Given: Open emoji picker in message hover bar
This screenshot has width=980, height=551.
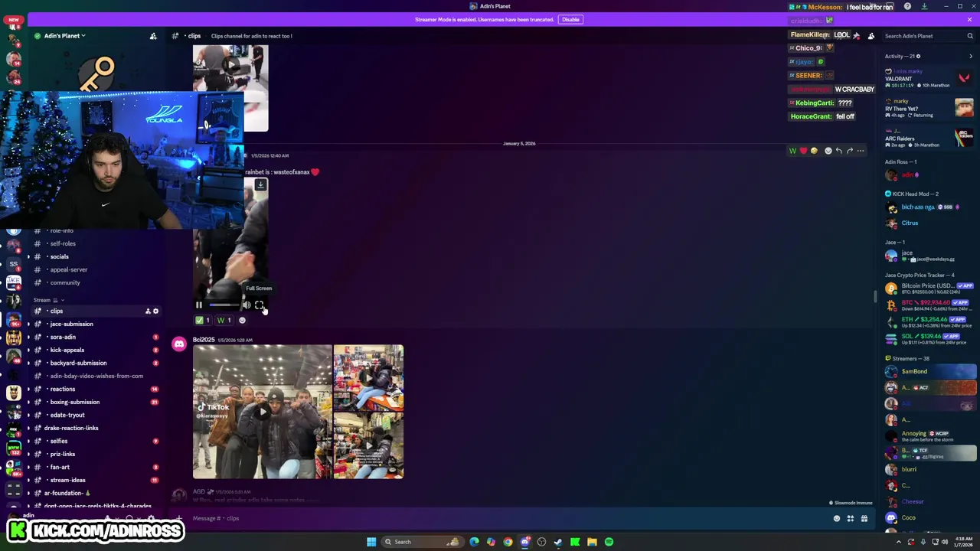Looking at the screenshot, I should (x=828, y=151).
